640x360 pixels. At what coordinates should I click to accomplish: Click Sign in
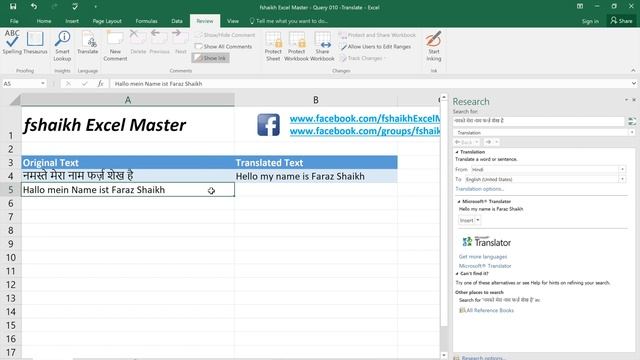point(590,21)
